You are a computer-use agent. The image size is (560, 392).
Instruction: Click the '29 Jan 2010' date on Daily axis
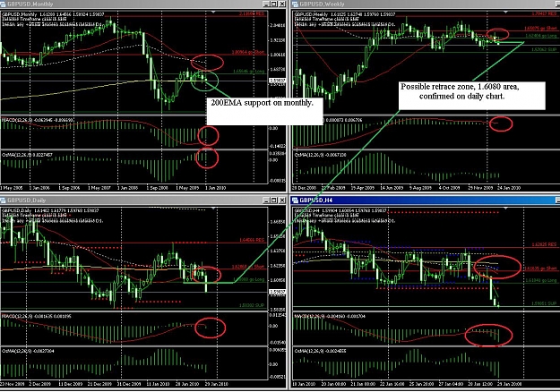(217, 384)
